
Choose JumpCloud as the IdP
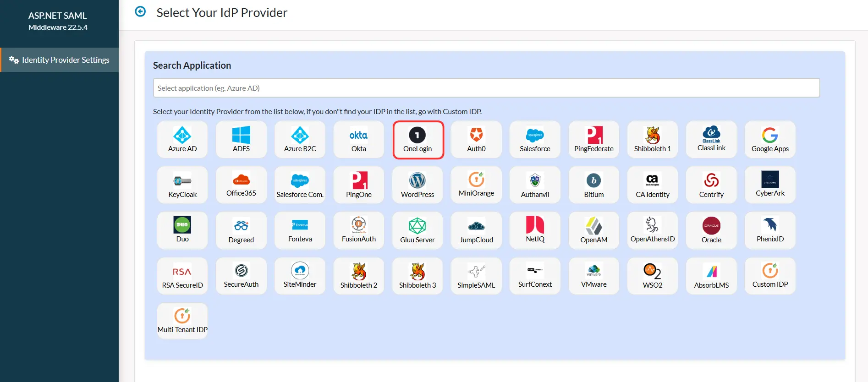click(476, 230)
